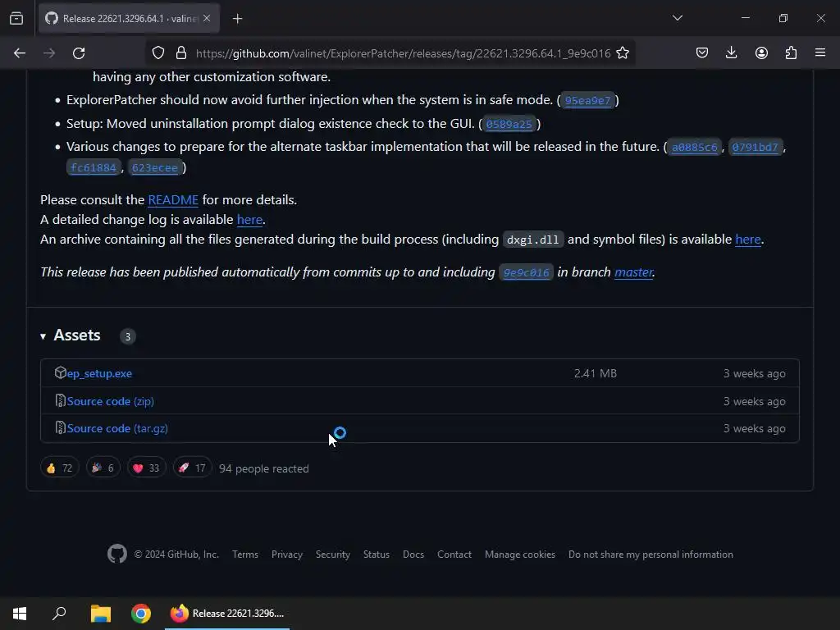840x630 pixels.
Task: Open commit 623ecee link
Action: click(154, 167)
